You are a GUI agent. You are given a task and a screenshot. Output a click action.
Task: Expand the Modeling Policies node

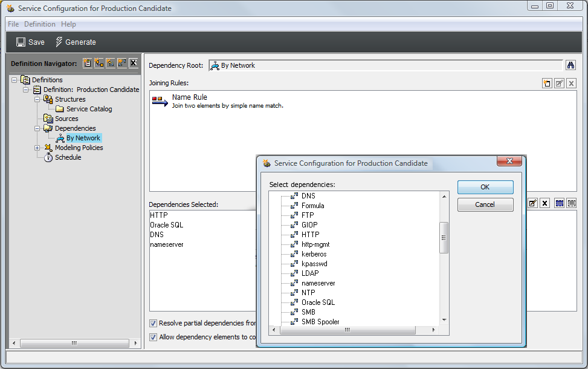[37, 148]
